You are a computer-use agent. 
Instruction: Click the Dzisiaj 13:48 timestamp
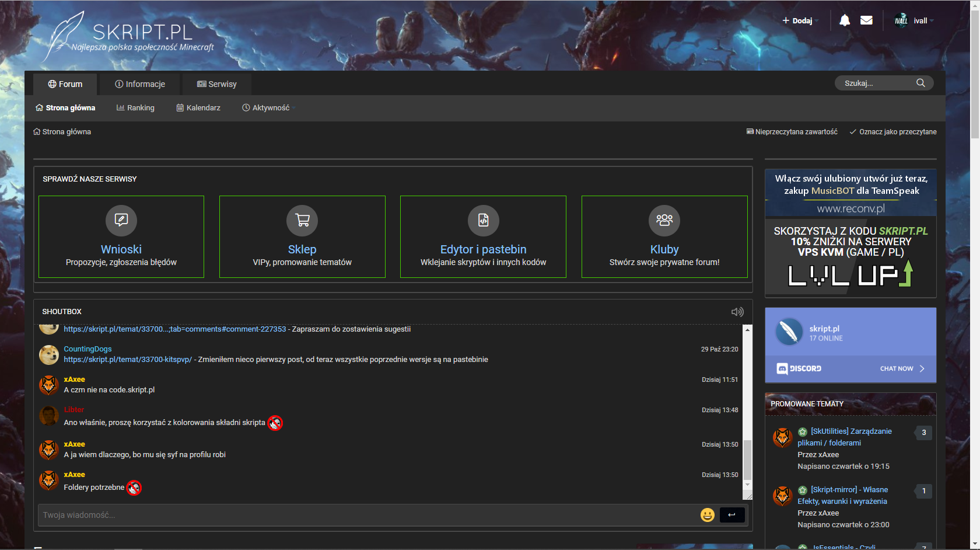720,410
